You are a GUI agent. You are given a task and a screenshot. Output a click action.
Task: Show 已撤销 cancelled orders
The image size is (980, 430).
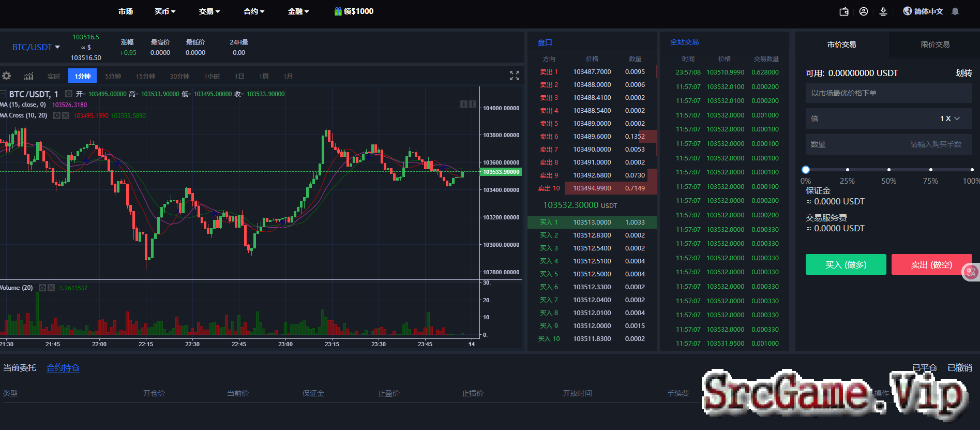coord(960,367)
